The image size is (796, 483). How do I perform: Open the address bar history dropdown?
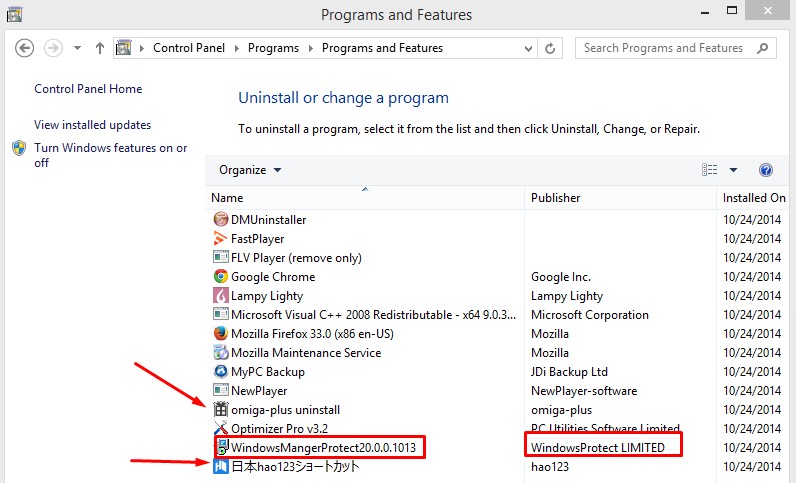526,48
